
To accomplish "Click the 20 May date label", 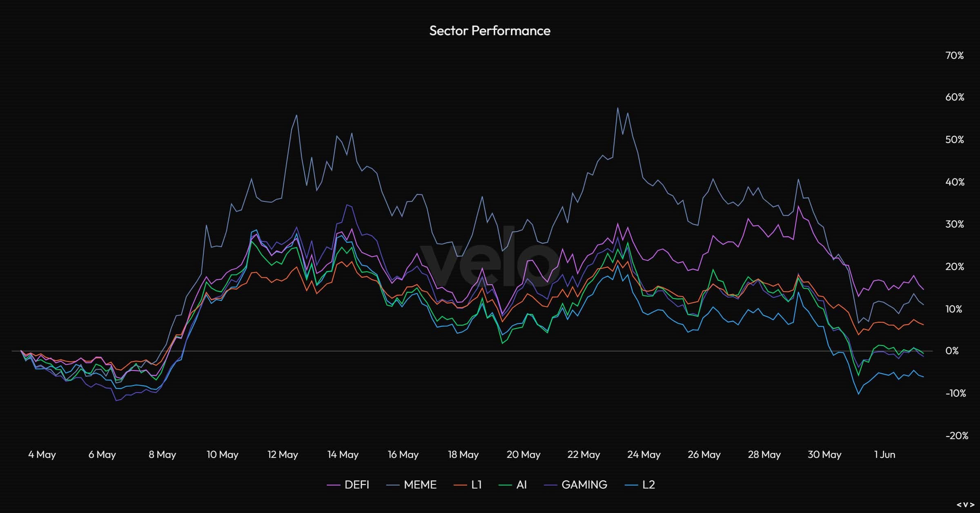I will tap(523, 455).
